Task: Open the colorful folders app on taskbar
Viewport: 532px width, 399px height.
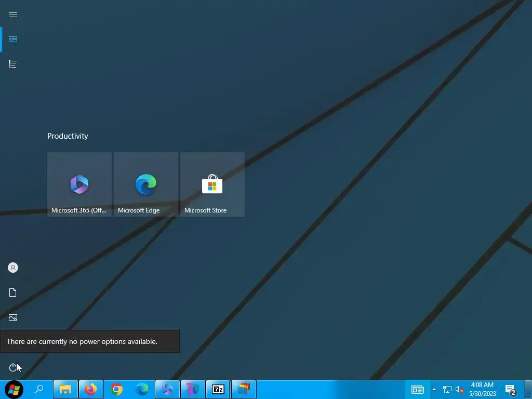Action: 244,389
